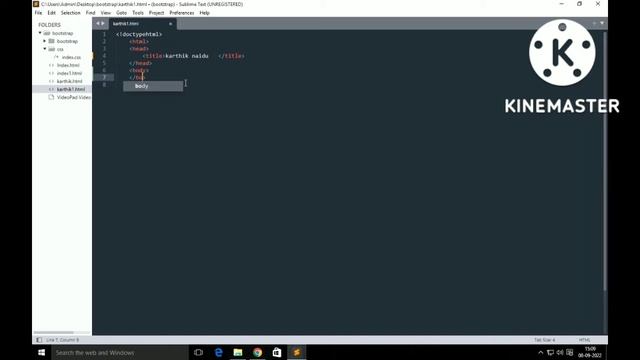
Task: Open File Explorer from the taskbar
Action: (238, 353)
